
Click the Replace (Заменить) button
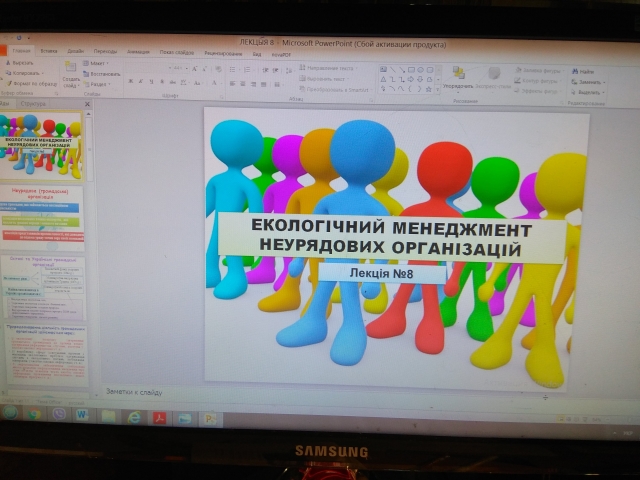point(588,82)
